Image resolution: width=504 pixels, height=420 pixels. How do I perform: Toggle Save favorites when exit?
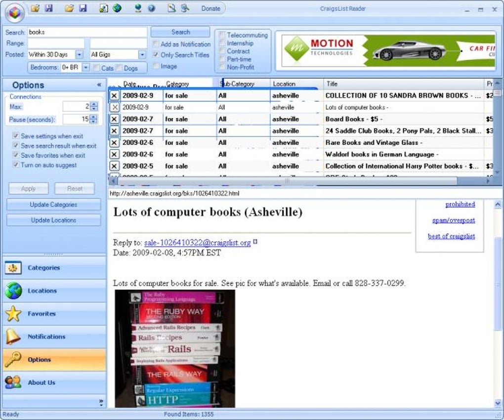tap(15, 155)
